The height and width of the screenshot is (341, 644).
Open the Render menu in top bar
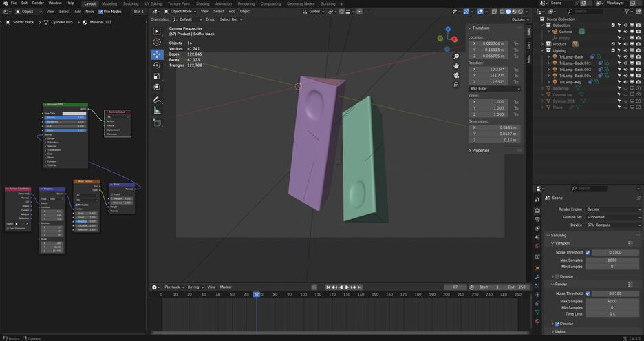38,3
